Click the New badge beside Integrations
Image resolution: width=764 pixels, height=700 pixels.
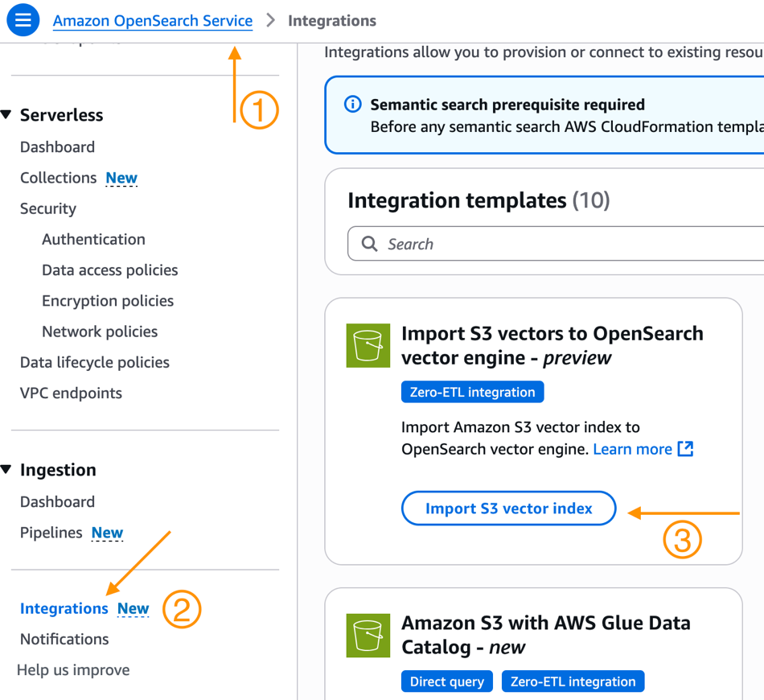pos(133,608)
